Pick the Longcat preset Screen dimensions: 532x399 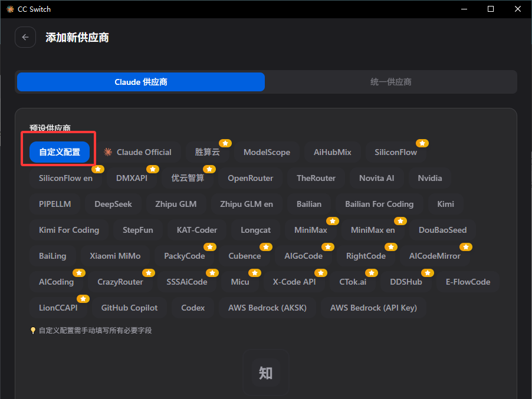[x=255, y=230]
